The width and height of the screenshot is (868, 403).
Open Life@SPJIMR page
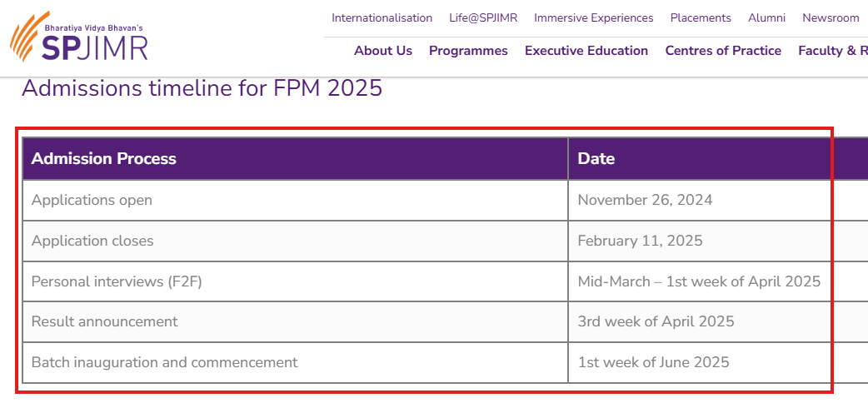483,17
